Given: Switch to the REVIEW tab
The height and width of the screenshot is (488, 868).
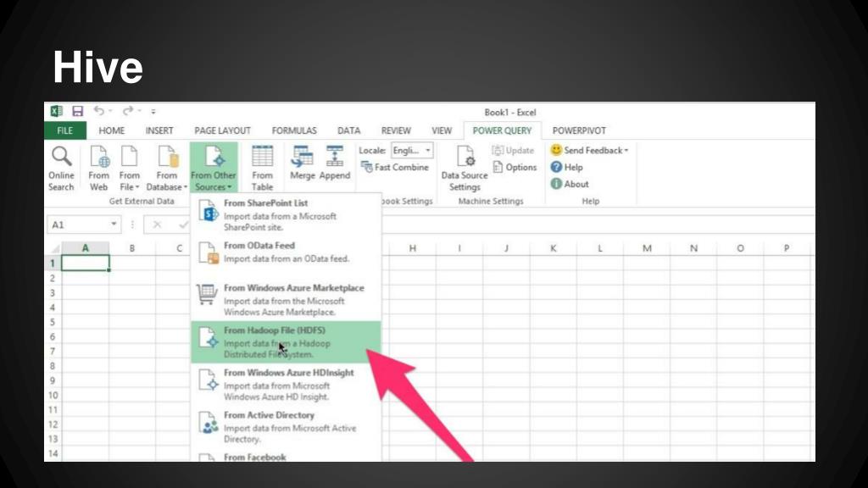Looking at the screenshot, I should pos(396,130).
